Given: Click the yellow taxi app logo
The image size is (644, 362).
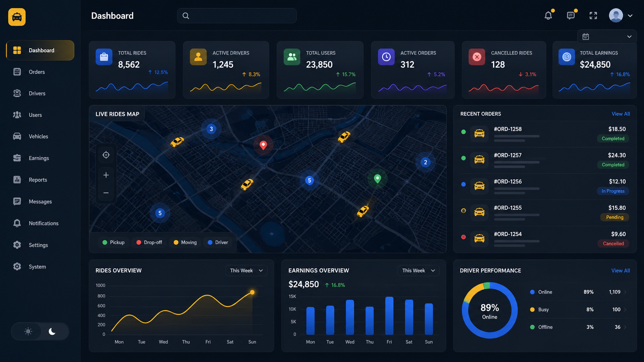Looking at the screenshot, I should coord(17,17).
